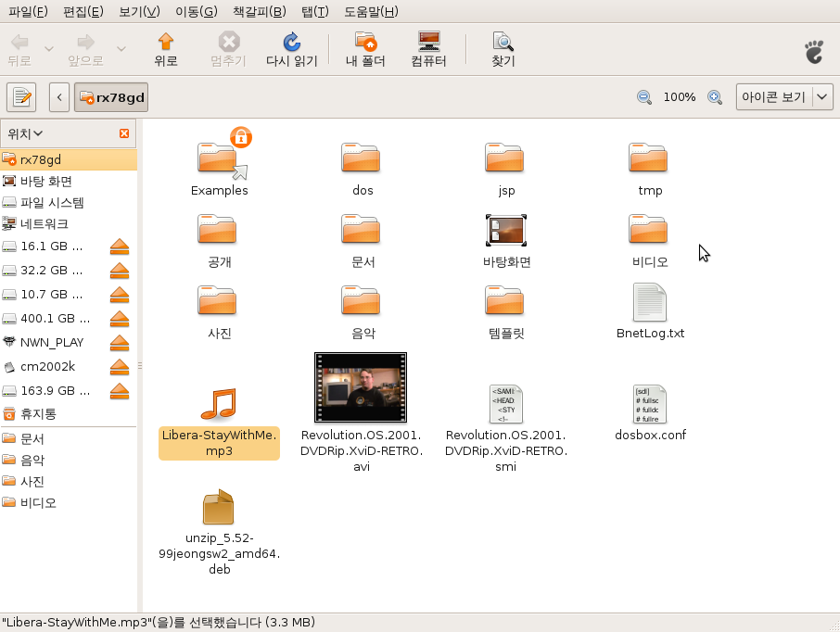Expand the 위치 sidebar selector dropdown
This screenshot has height=632, width=840.
(x=25, y=133)
